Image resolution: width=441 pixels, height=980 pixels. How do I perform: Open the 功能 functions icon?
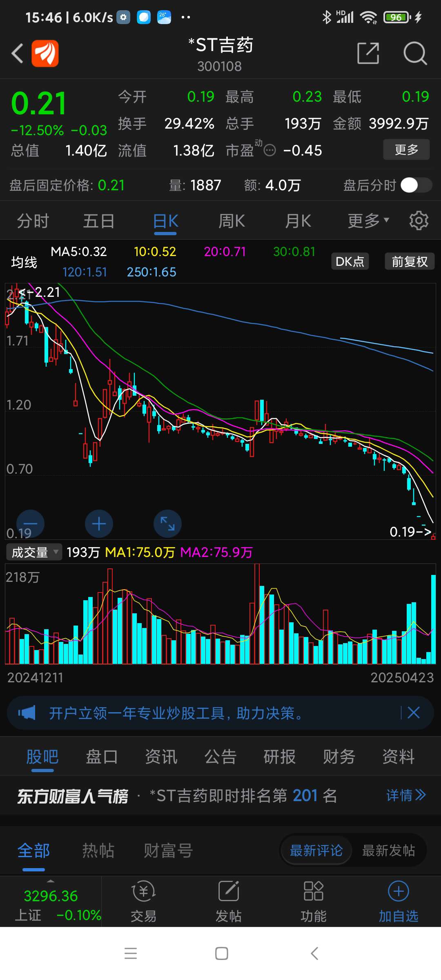click(x=314, y=901)
